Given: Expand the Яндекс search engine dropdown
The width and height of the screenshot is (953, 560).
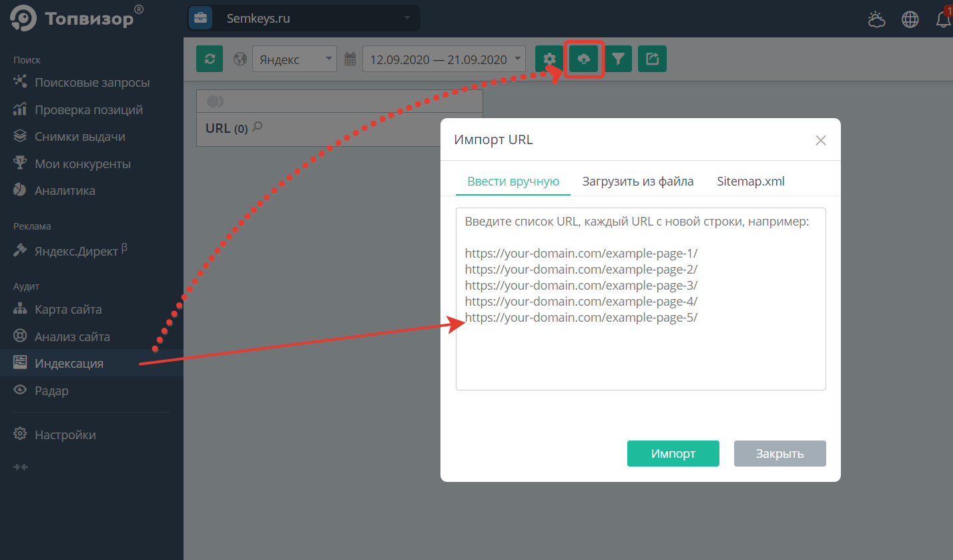Looking at the screenshot, I should pyautogui.click(x=294, y=59).
